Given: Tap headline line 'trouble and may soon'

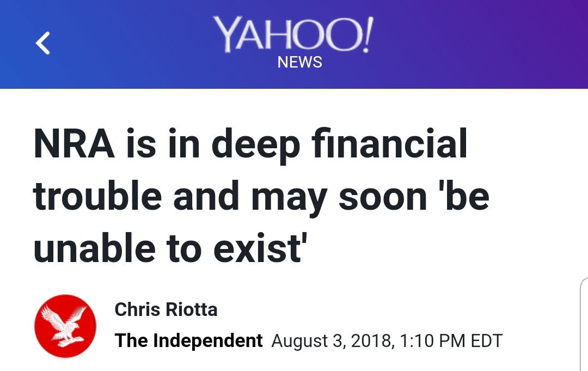Looking at the screenshot, I should [x=234, y=197].
